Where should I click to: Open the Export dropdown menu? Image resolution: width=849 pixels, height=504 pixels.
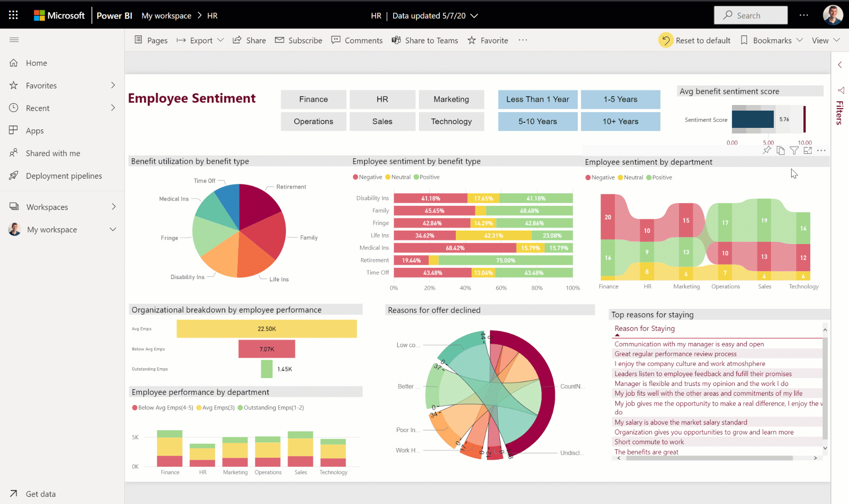pos(200,40)
